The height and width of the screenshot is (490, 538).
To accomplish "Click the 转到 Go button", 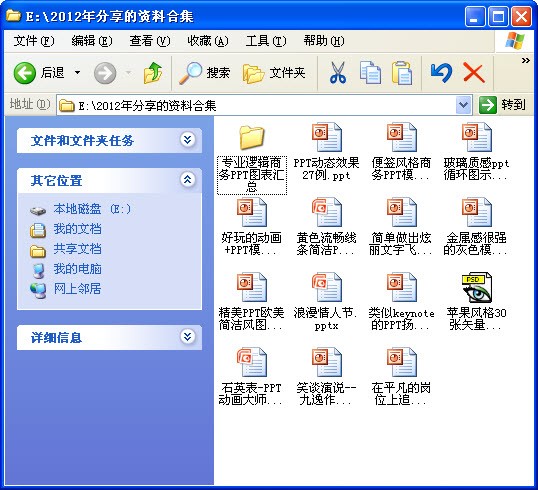I will pyautogui.click(x=502, y=105).
